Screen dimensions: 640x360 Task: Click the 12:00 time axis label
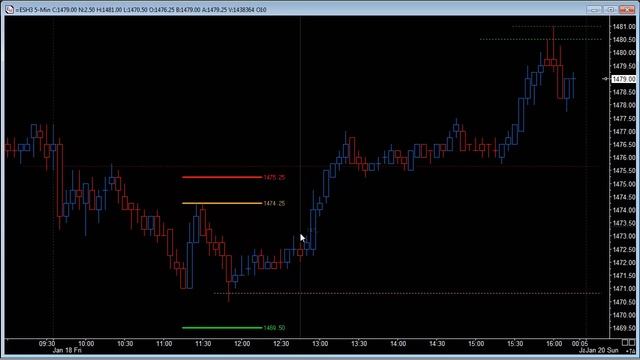(242, 344)
